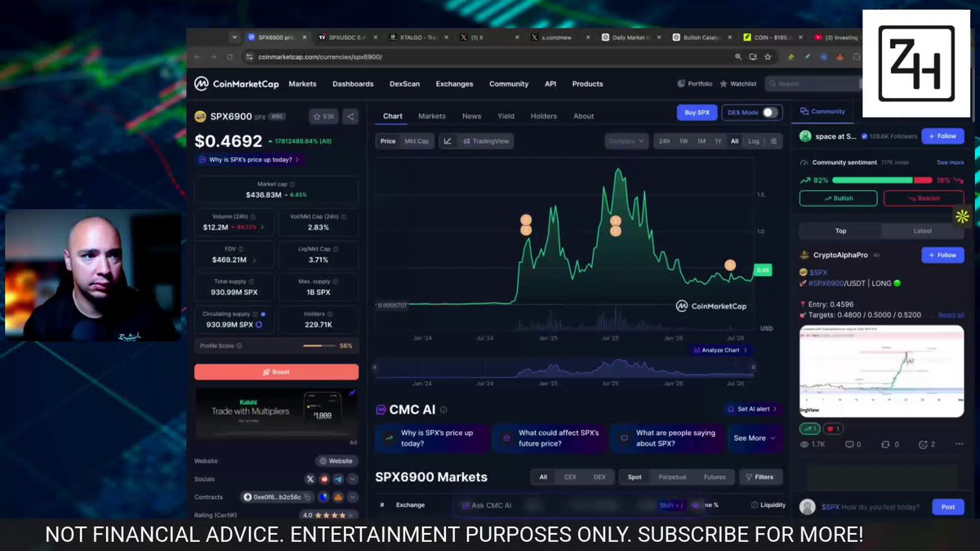Open the Reddit social link icon
This screenshot has width=980, height=551.
coord(324,479)
